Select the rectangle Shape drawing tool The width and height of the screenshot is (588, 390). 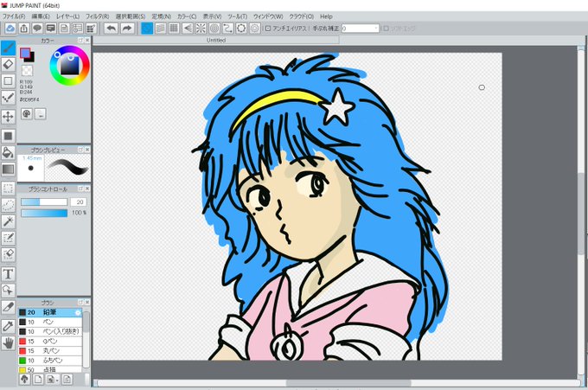9,81
